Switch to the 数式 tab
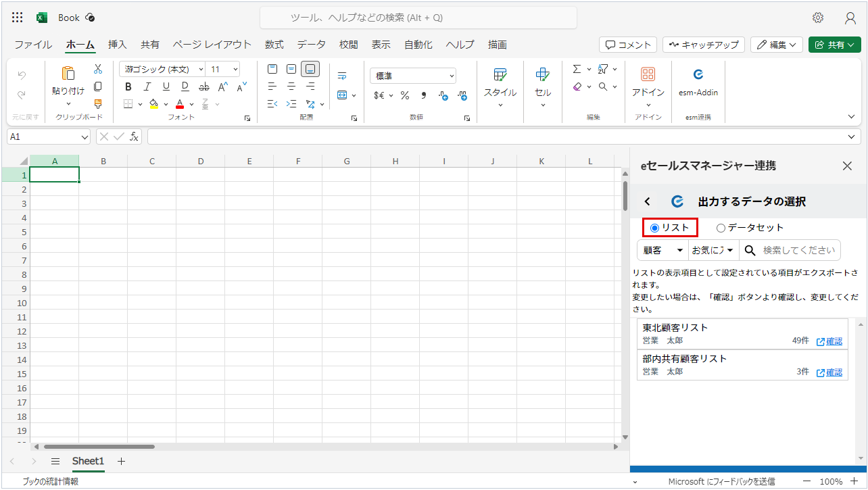 click(x=274, y=45)
